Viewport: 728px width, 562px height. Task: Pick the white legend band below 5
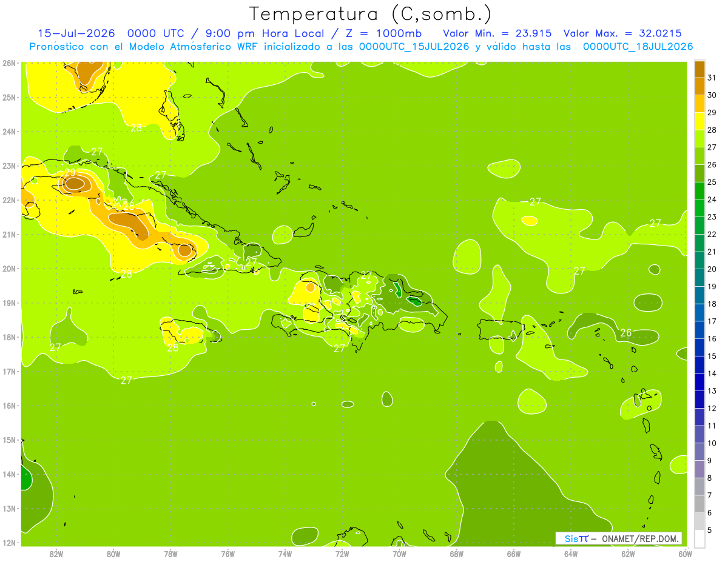tap(699, 538)
